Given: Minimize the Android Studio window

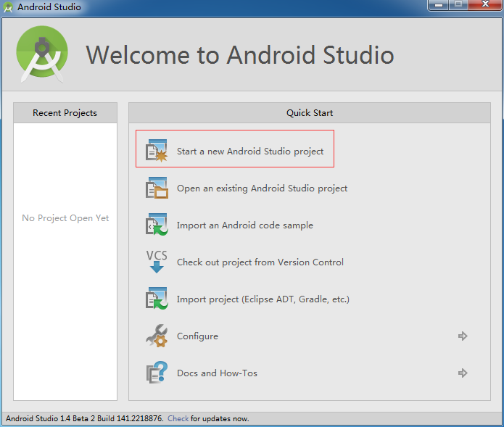Looking at the screenshot, I should tap(438, 6).
